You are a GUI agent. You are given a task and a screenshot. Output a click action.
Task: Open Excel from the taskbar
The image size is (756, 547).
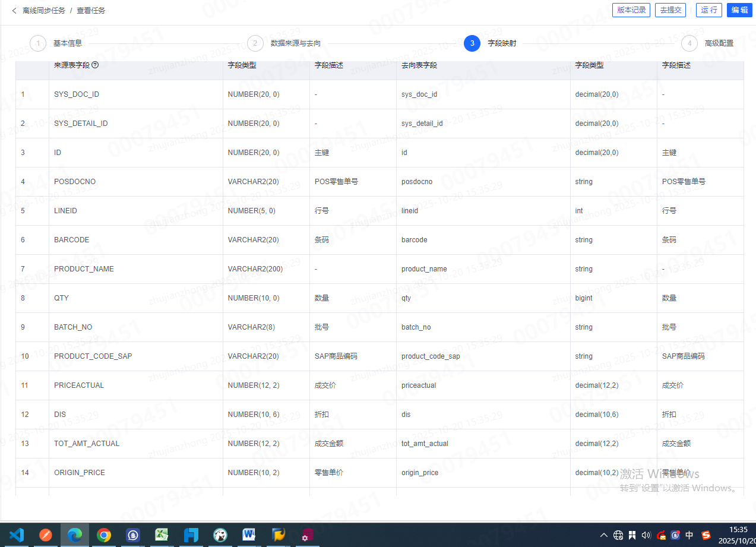click(162, 535)
